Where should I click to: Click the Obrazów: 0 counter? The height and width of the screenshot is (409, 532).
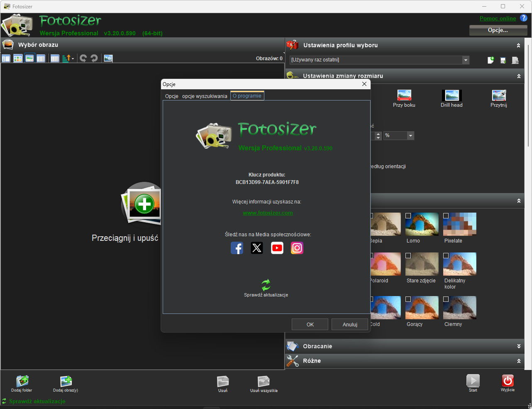pyautogui.click(x=269, y=59)
